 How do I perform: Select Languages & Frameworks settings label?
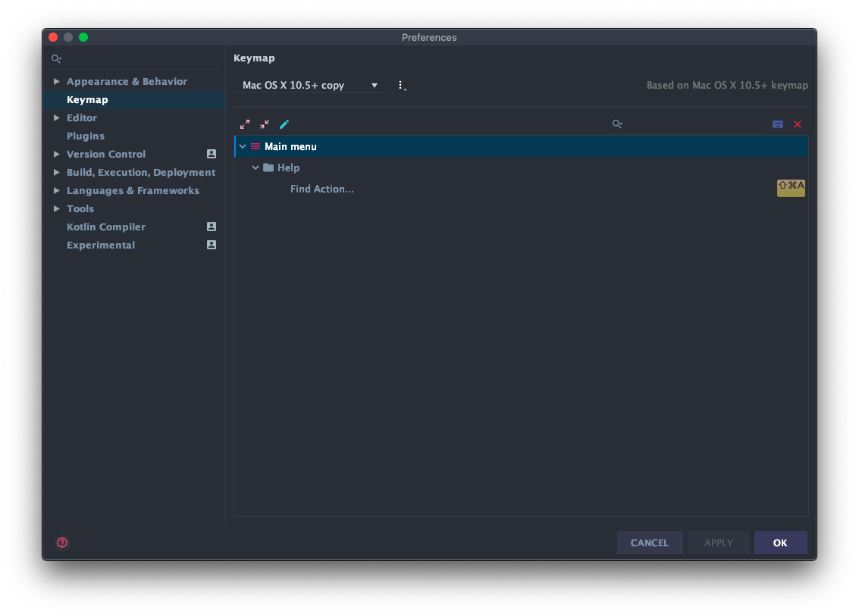coord(133,190)
